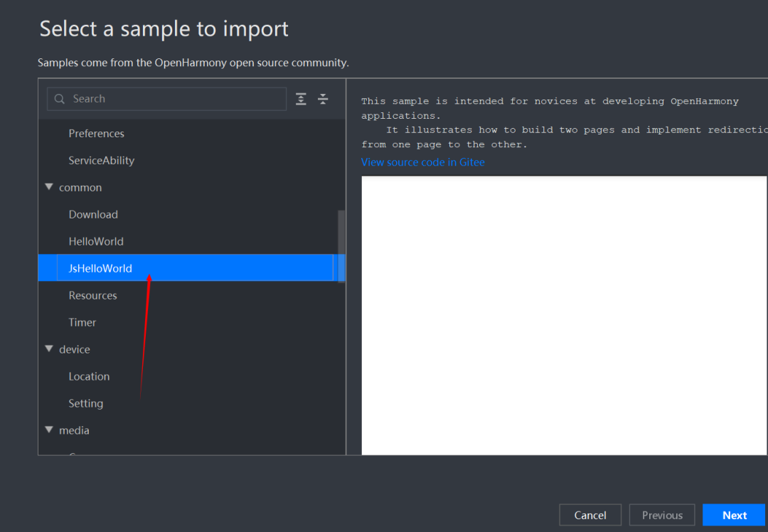Choose the Resources sample
This screenshot has width=768, height=532.
(92, 296)
